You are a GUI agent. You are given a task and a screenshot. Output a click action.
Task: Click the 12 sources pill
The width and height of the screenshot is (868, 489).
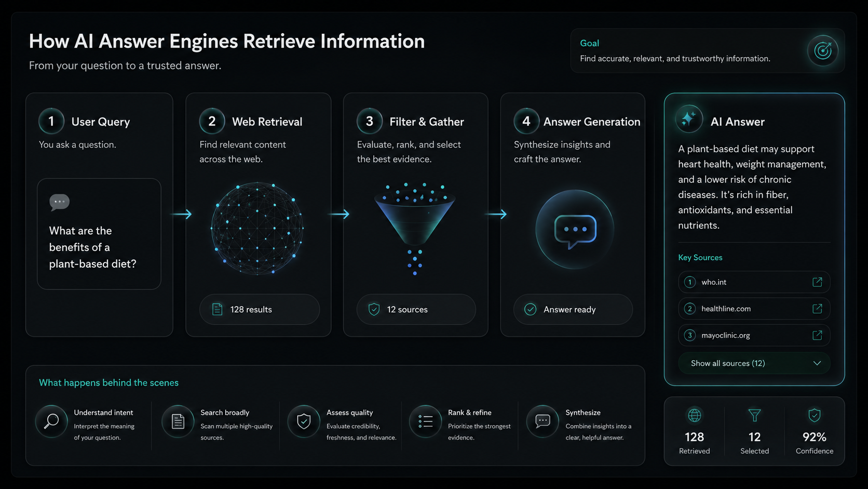point(416,309)
